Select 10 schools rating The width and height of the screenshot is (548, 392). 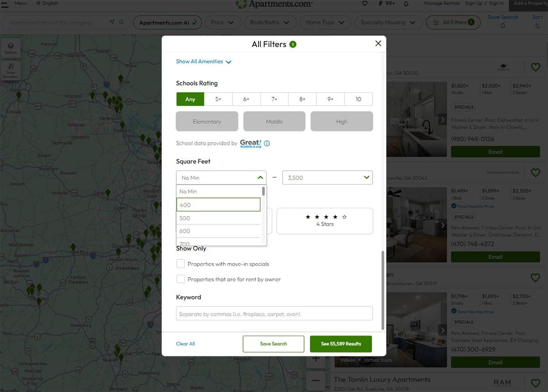[x=358, y=99]
